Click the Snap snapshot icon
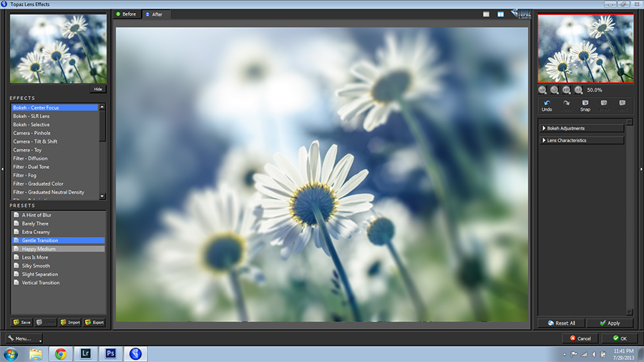This screenshot has height=362, width=644. point(585,103)
